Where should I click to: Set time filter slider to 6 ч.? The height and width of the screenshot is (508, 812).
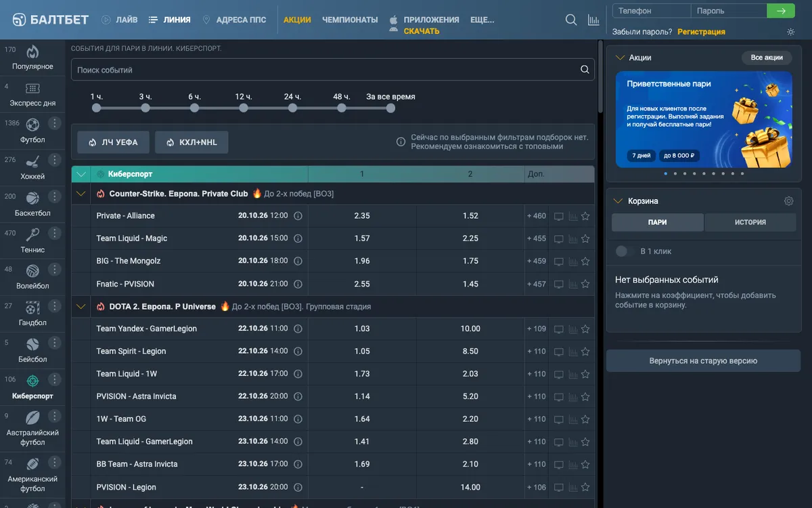pos(194,108)
